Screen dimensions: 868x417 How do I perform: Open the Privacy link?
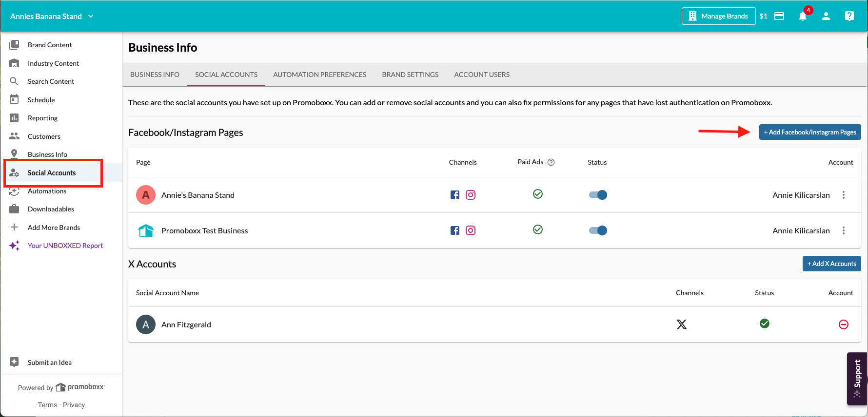tap(74, 405)
